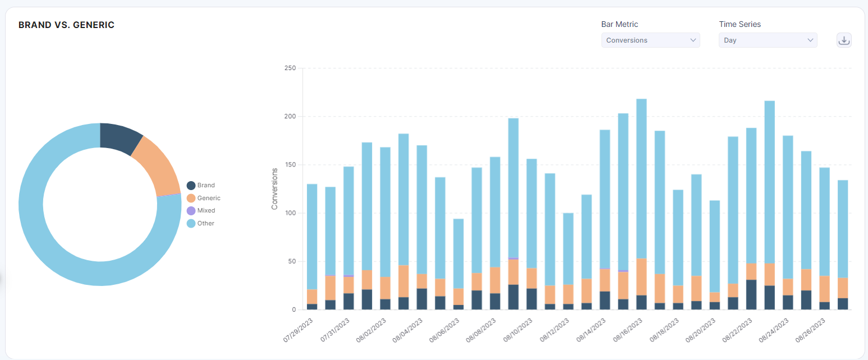Click the light blue portion of the 08/06/2023 bar

coord(458,252)
